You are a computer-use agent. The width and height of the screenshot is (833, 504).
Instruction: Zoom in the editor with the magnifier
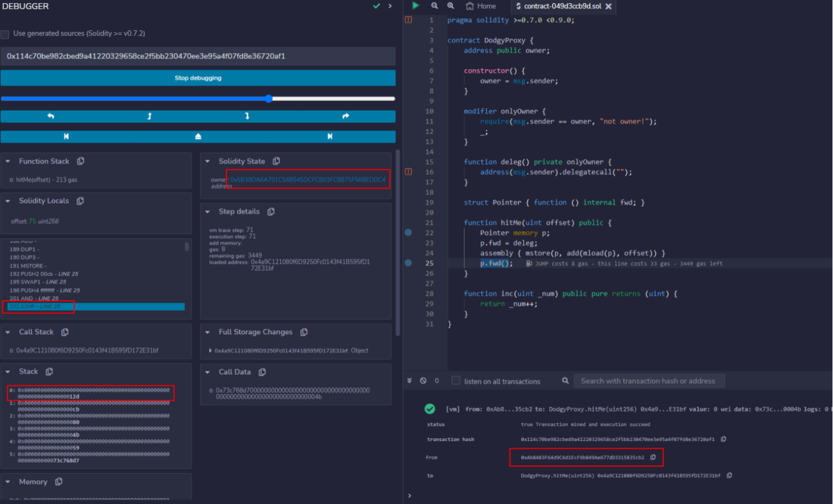click(450, 6)
